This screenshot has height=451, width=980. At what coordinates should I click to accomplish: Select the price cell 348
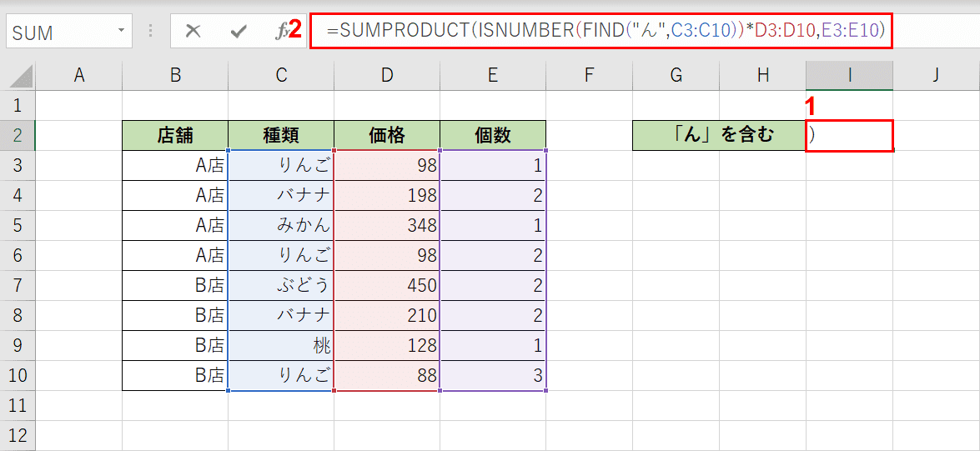coord(387,225)
